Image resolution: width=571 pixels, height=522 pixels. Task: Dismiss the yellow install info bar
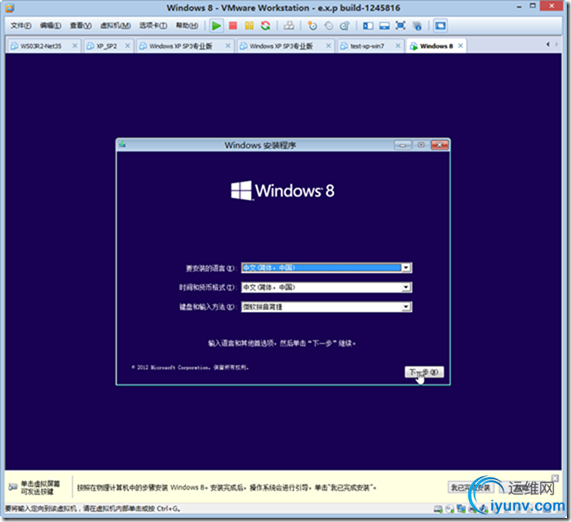[555, 478]
